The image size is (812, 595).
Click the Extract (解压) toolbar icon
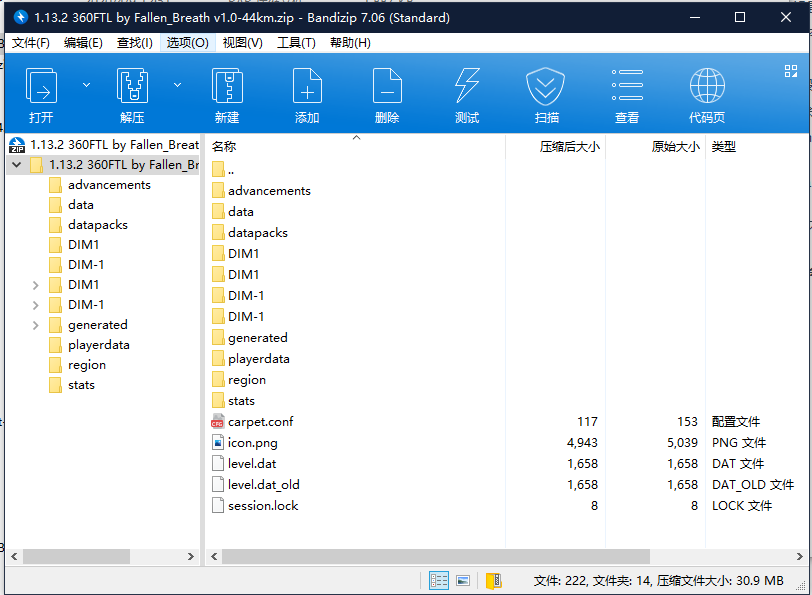(x=133, y=87)
